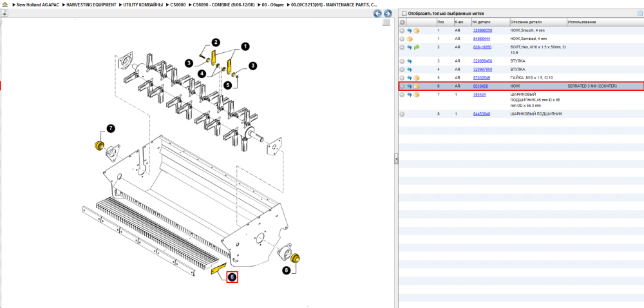Click blue arrow icon in 385424 row
Viewport: 644px width, 308px height.
pos(410,95)
